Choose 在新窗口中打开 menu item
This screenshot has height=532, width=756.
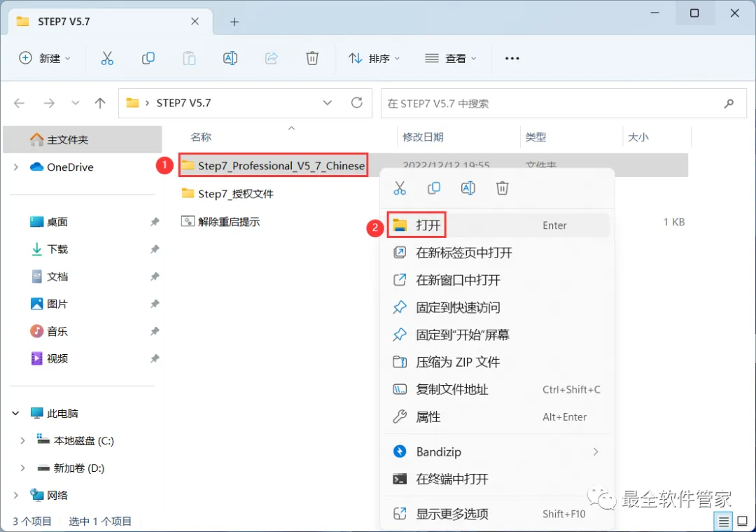click(498, 280)
